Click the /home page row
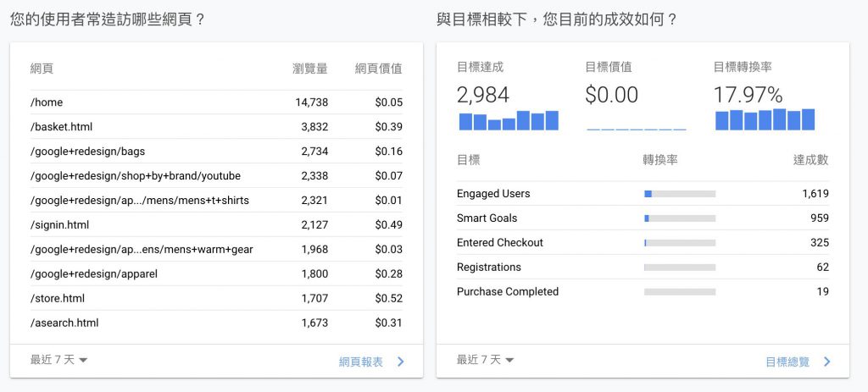The height and width of the screenshot is (392, 868). (x=216, y=102)
